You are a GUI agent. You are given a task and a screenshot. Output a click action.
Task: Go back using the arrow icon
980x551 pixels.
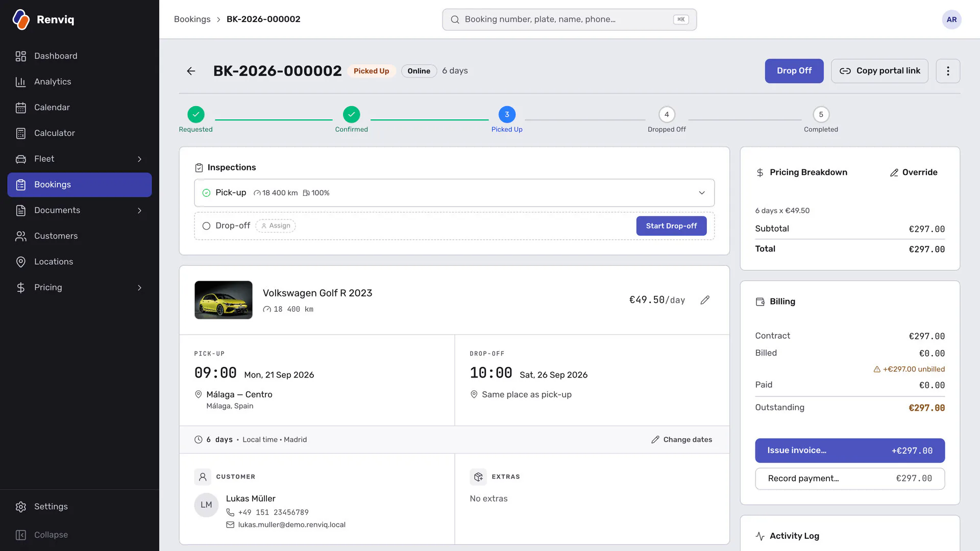click(x=191, y=71)
